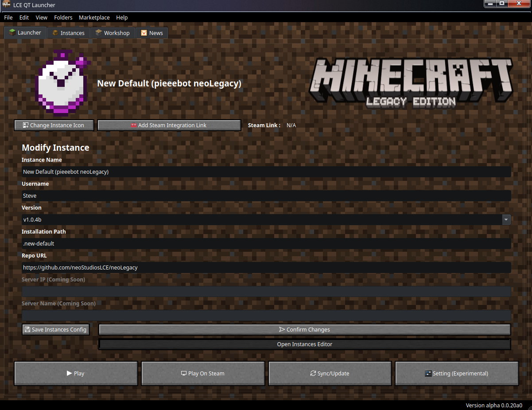The width and height of the screenshot is (532, 410).
Task: Click the Modify Instance heading
Action: point(55,148)
